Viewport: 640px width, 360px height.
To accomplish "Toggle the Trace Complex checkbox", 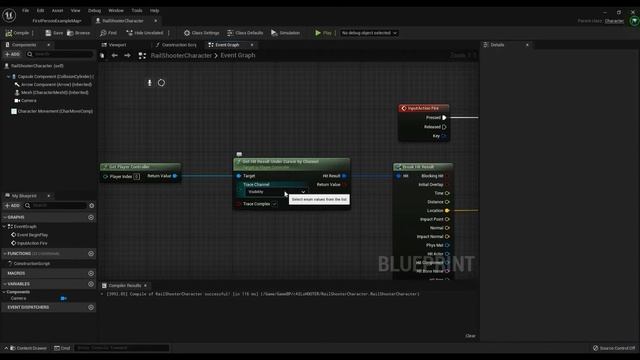I will point(274,204).
